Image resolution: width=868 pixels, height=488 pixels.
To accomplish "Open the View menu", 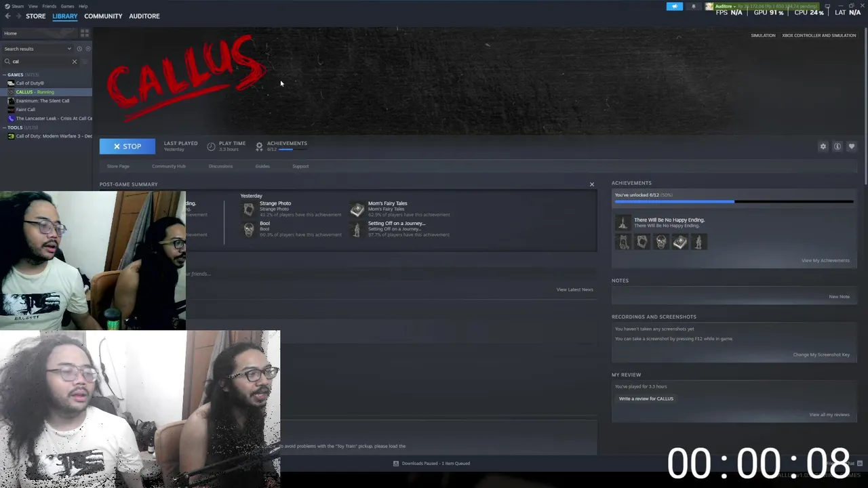I will (x=33, y=6).
